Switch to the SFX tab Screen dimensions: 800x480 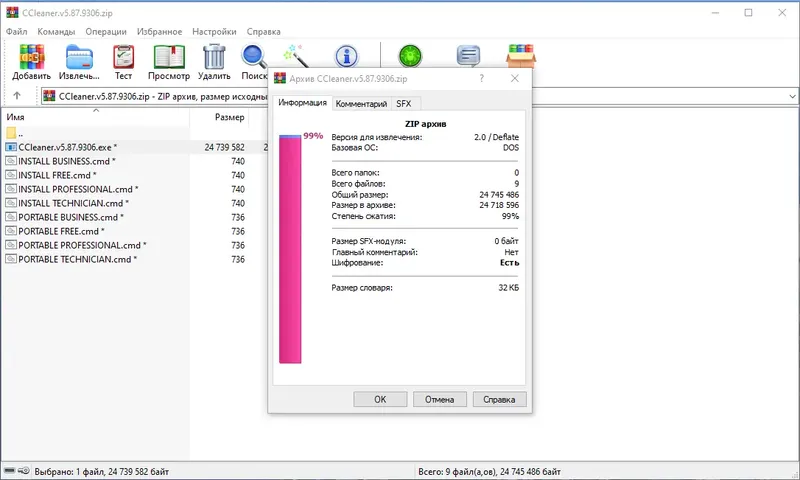[404, 104]
